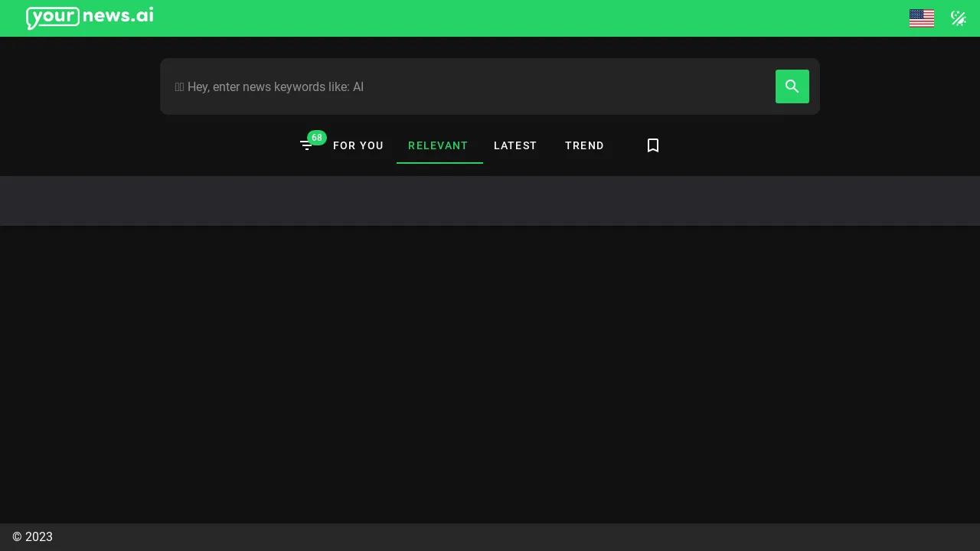This screenshot has height=551, width=980.
Task: Open saved bookmarks icon
Action: coord(653,145)
